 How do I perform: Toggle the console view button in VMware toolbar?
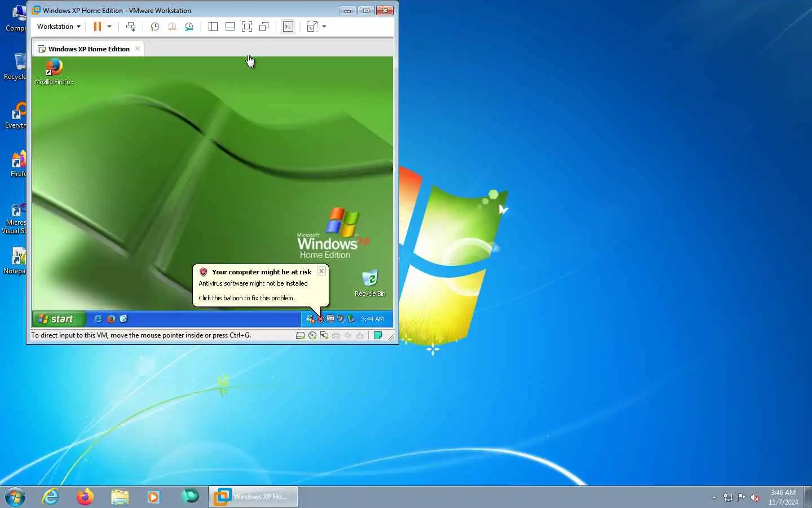coord(288,27)
